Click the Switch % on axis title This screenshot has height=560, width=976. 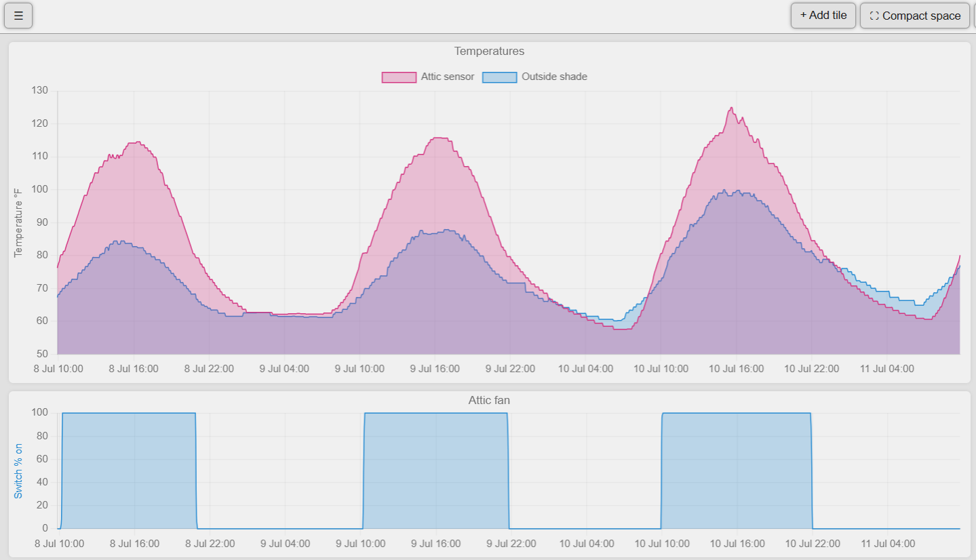pyautogui.click(x=18, y=471)
